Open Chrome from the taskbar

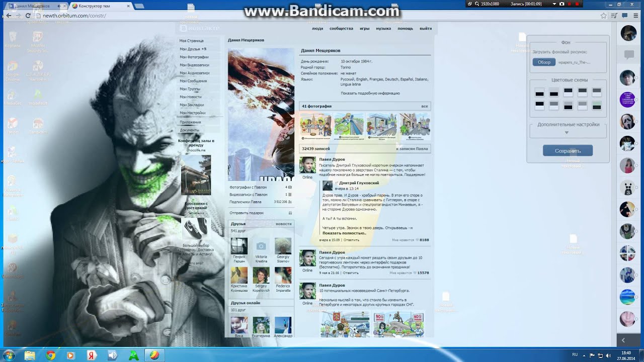coord(50,355)
